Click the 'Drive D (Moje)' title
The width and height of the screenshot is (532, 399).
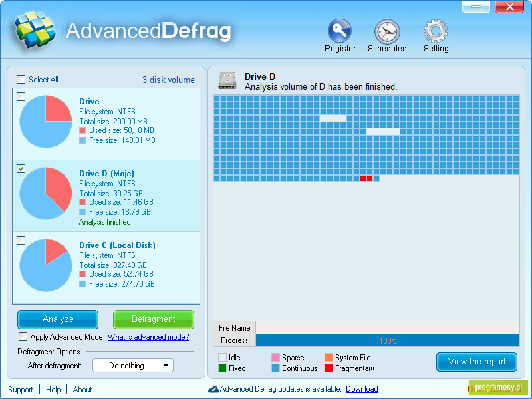(106, 174)
